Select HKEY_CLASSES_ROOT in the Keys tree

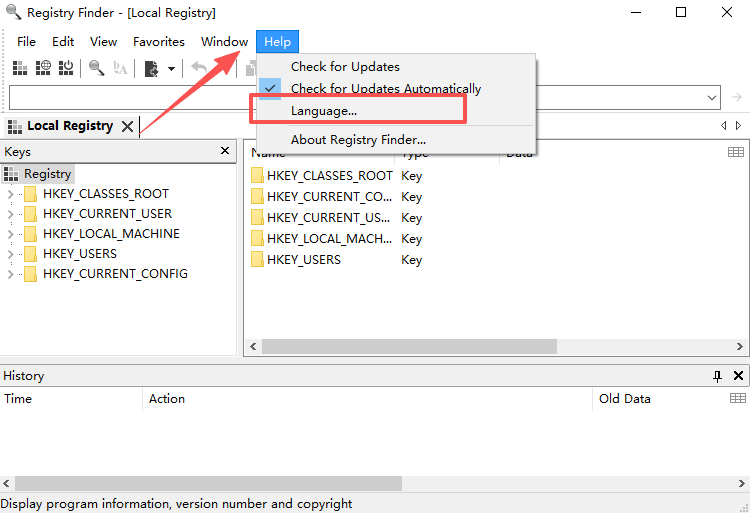point(106,194)
